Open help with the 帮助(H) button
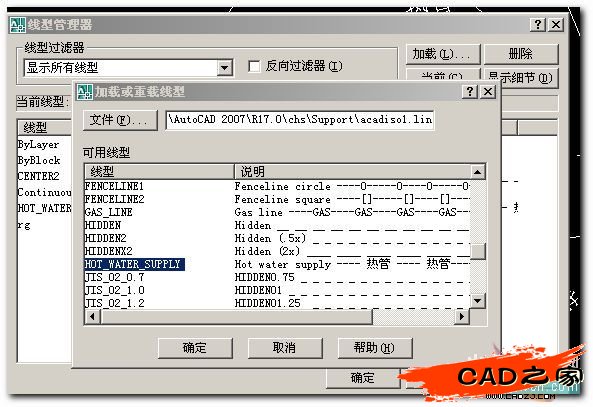Image resolution: width=593 pixels, height=407 pixels. pos(374,348)
